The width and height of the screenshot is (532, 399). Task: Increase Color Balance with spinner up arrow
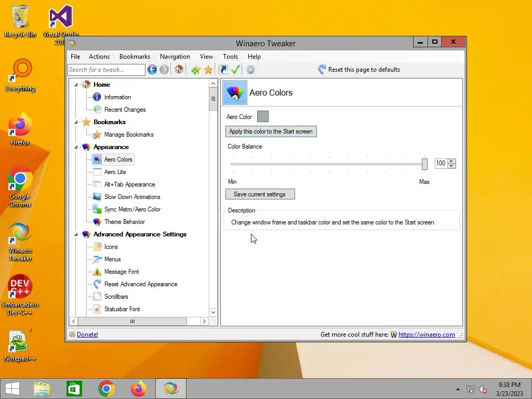pyautogui.click(x=451, y=161)
